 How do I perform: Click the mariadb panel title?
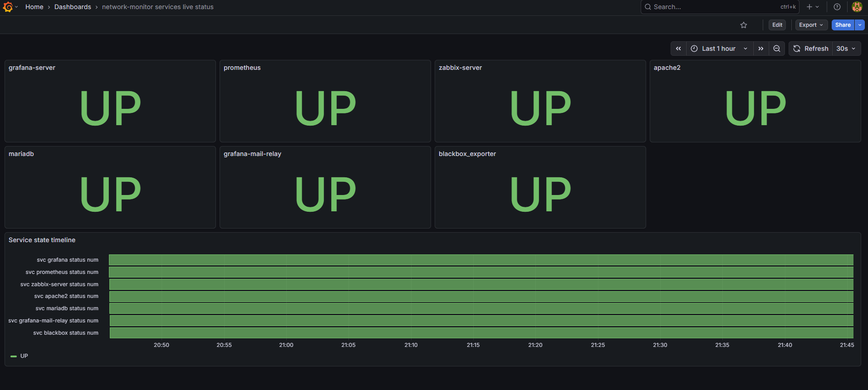tap(21, 154)
